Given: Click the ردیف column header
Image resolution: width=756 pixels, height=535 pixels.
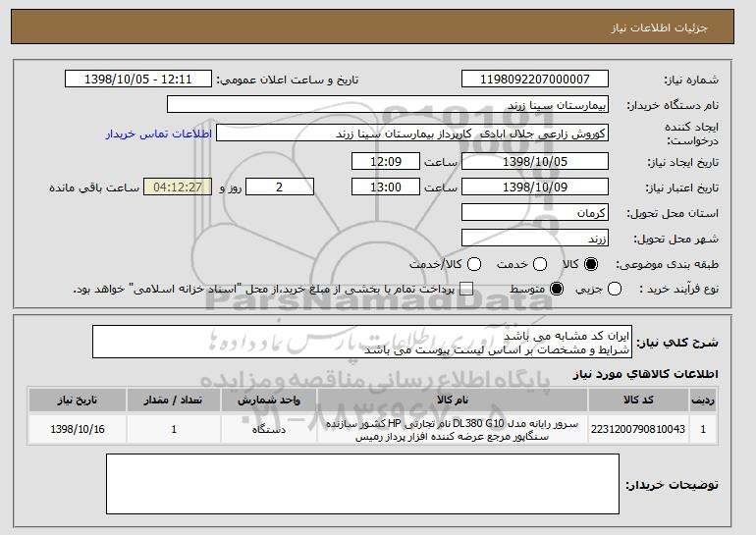Looking at the screenshot, I should (703, 401).
